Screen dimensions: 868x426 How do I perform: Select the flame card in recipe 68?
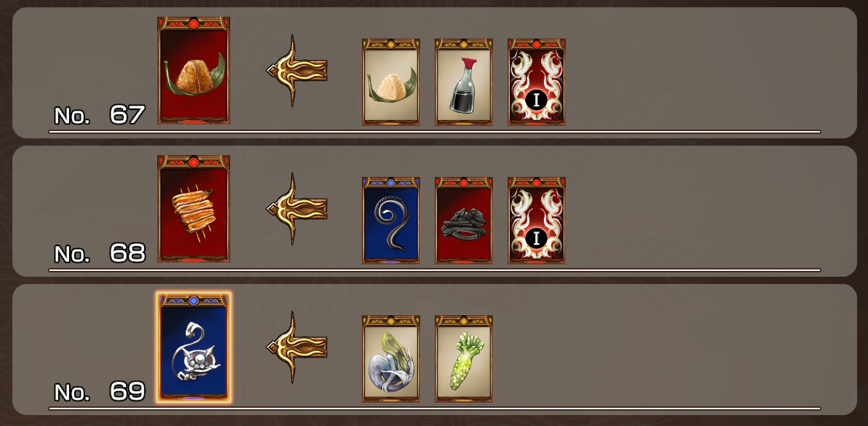pyautogui.click(x=537, y=220)
